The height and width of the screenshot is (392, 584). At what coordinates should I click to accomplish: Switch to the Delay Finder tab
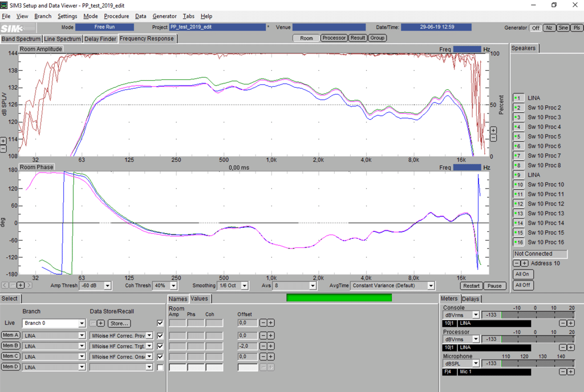click(x=100, y=39)
